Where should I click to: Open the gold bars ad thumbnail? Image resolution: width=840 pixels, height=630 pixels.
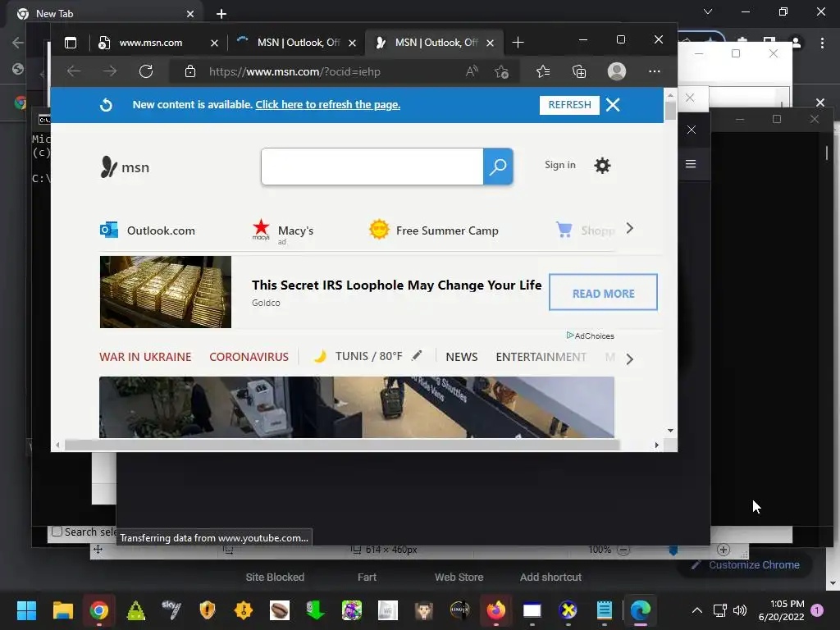166,292
